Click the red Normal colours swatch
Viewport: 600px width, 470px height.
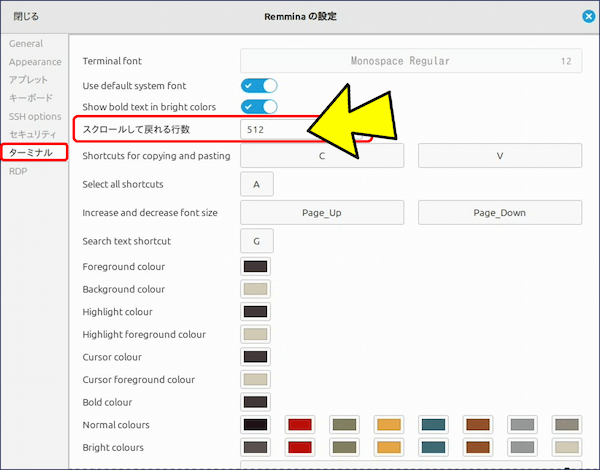tap(300, 425)
